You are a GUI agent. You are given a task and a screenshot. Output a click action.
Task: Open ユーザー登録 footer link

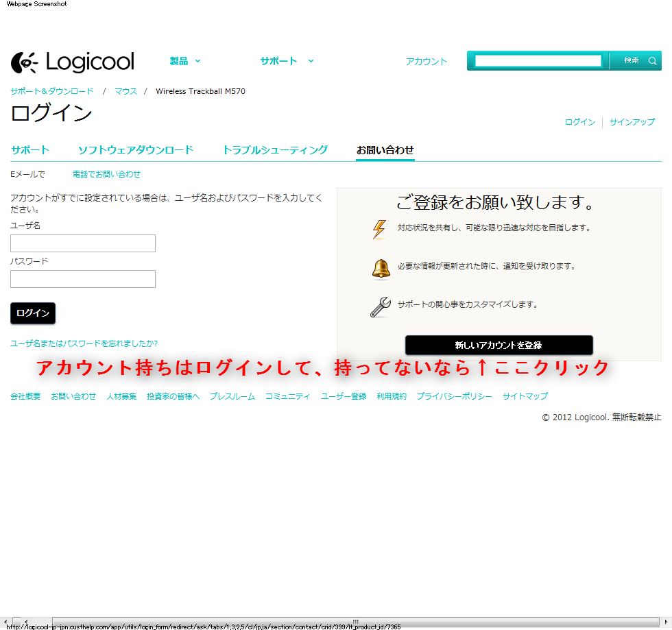pyautogui.click(x=344, y=396)
